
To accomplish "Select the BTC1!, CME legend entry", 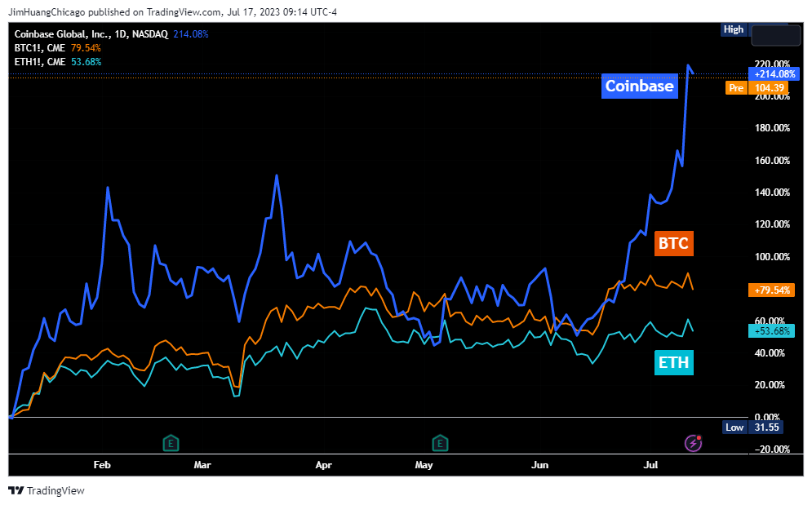I will (57, 48).
